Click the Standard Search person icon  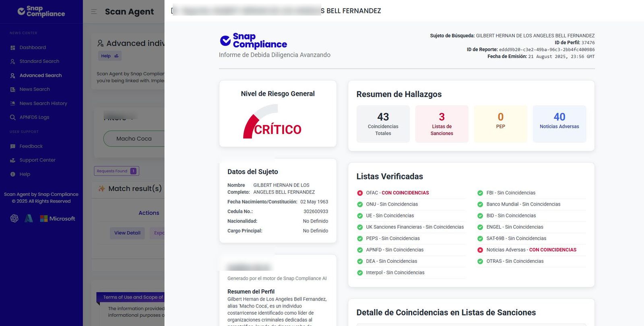13,62
